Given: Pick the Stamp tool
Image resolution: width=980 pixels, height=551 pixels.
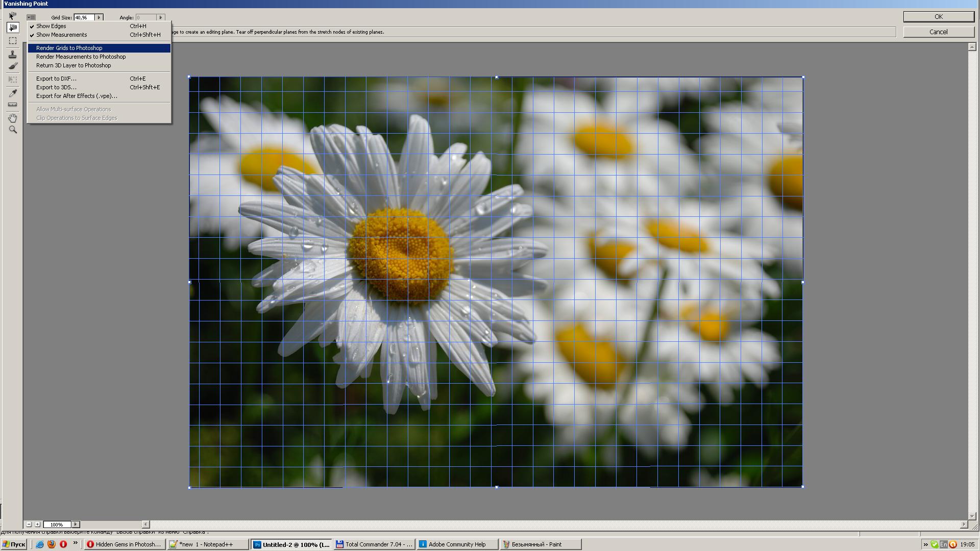Looking at the screenshot, I should point(12,54).
